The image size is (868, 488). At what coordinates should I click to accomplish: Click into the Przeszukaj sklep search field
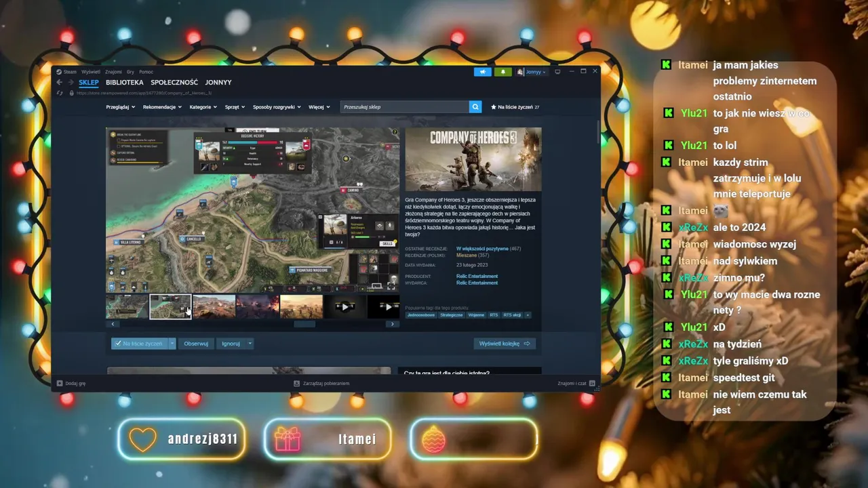[x=405, y=106]
